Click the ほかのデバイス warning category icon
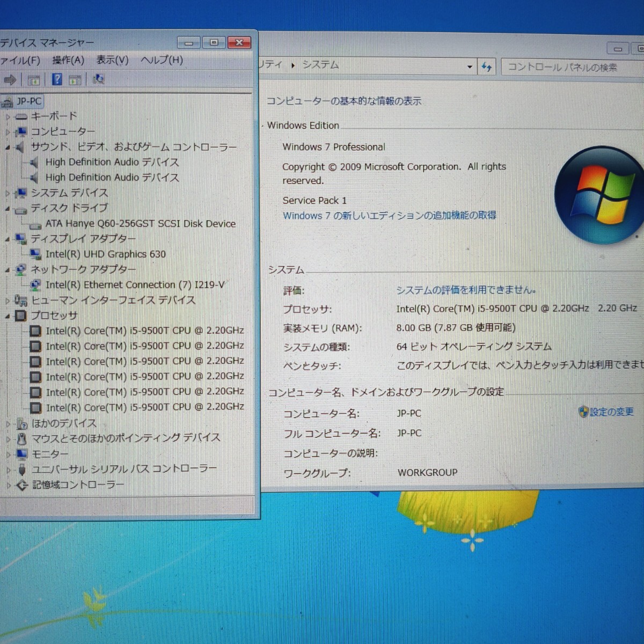This screenshot has width=644, height=644. 21,423
